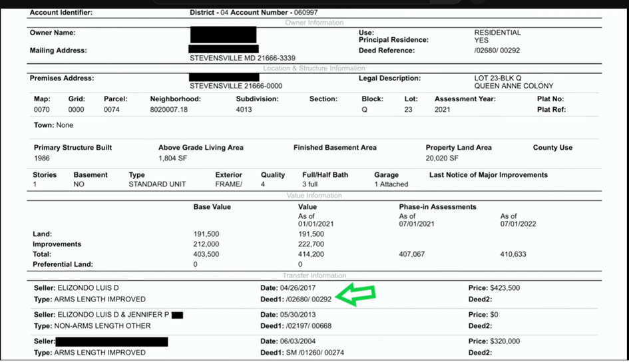Select phase-in assessment 410,633
629x364 pixels.
[x=513, y=254]
